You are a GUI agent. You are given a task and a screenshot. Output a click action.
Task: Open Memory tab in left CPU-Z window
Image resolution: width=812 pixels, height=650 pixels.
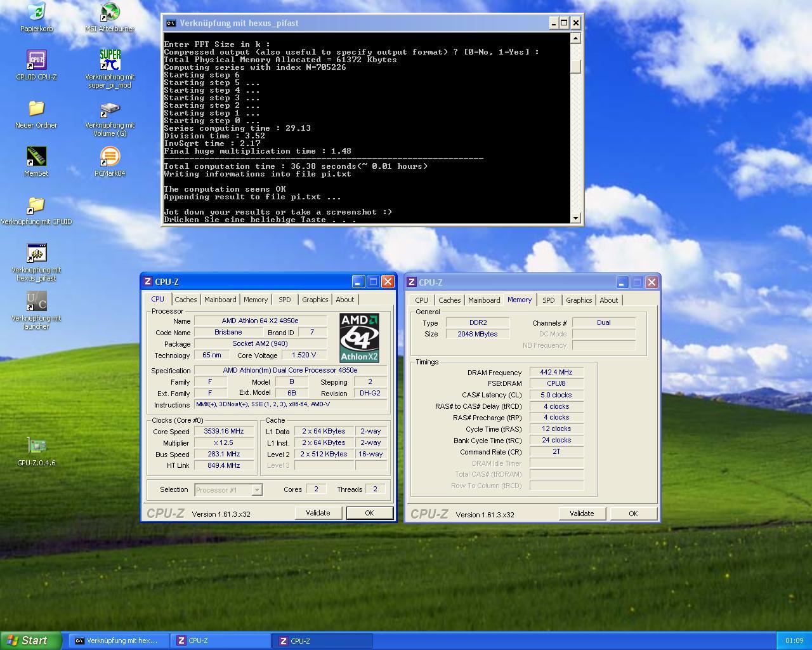coord(256,300)
